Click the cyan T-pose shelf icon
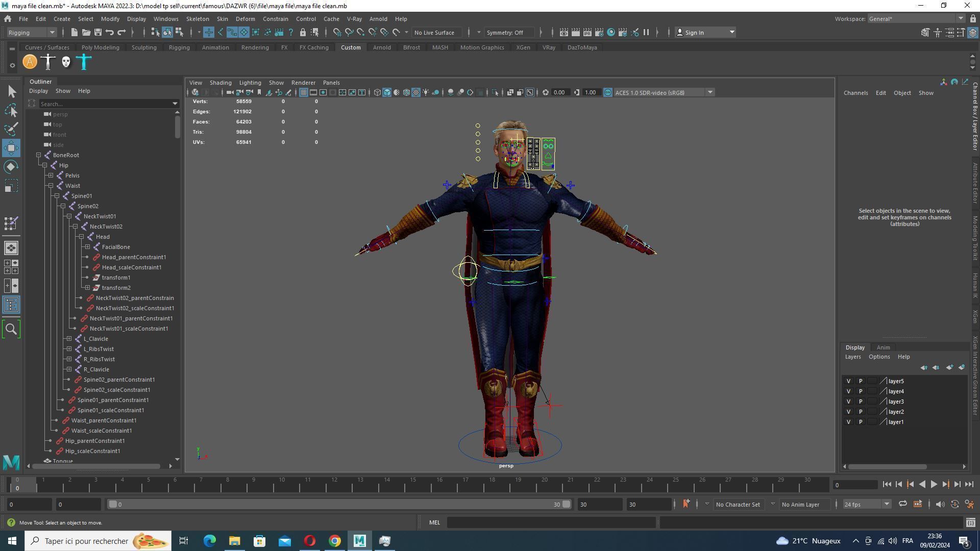 [84, 62]
